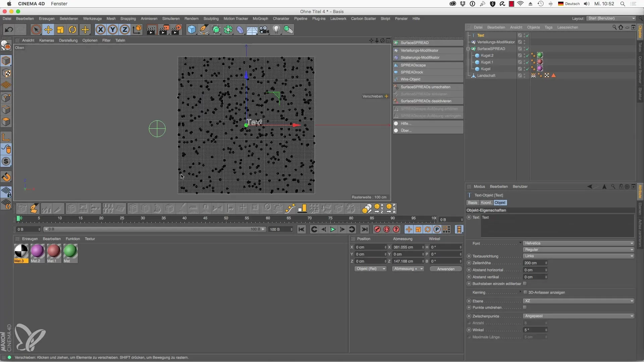Screen dimensions: 644x362
Task: Toggle the X axis lock
Action: click(100, 29)
